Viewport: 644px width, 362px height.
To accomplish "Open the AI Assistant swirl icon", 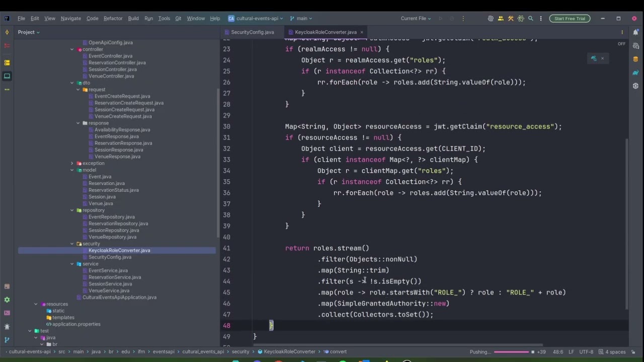I will tap(491, 19).
